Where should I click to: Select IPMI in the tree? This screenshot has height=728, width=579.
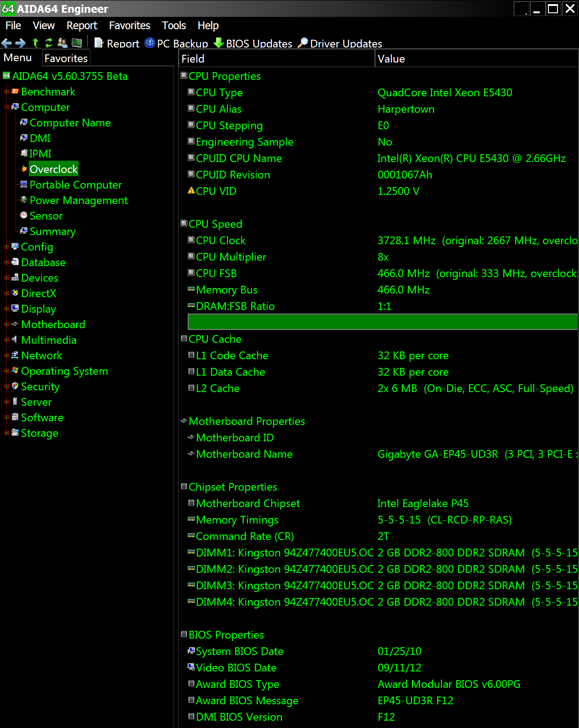pyautogui.click(x=41, y=154)
